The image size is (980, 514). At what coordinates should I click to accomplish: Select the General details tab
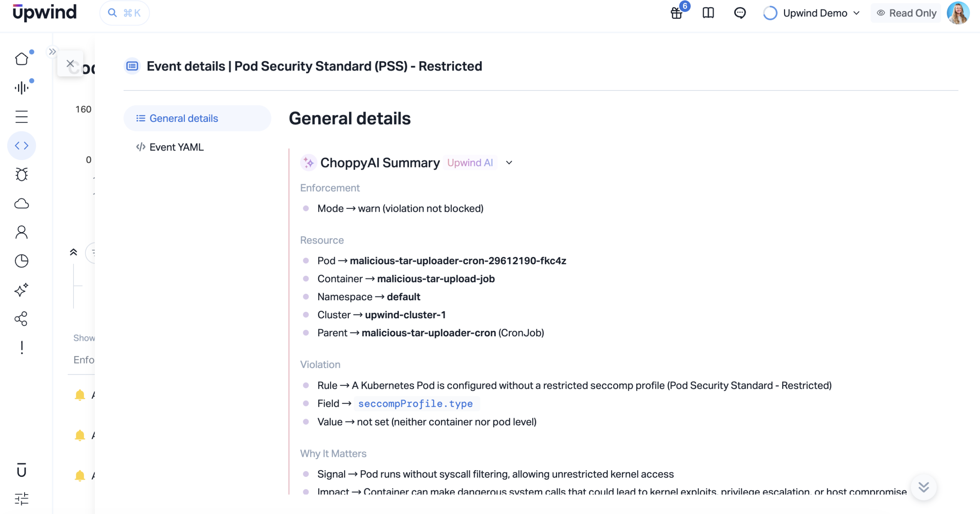197,118
